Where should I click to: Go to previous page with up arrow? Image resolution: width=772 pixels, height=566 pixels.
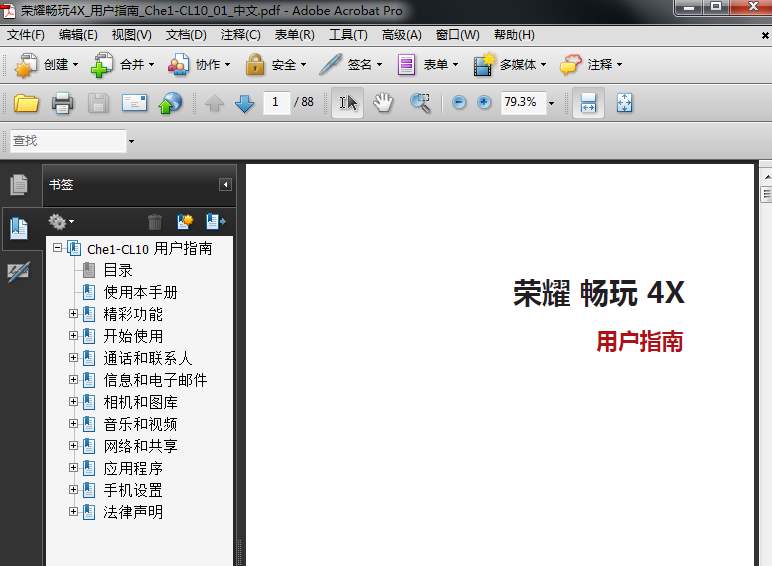[214, 103]
